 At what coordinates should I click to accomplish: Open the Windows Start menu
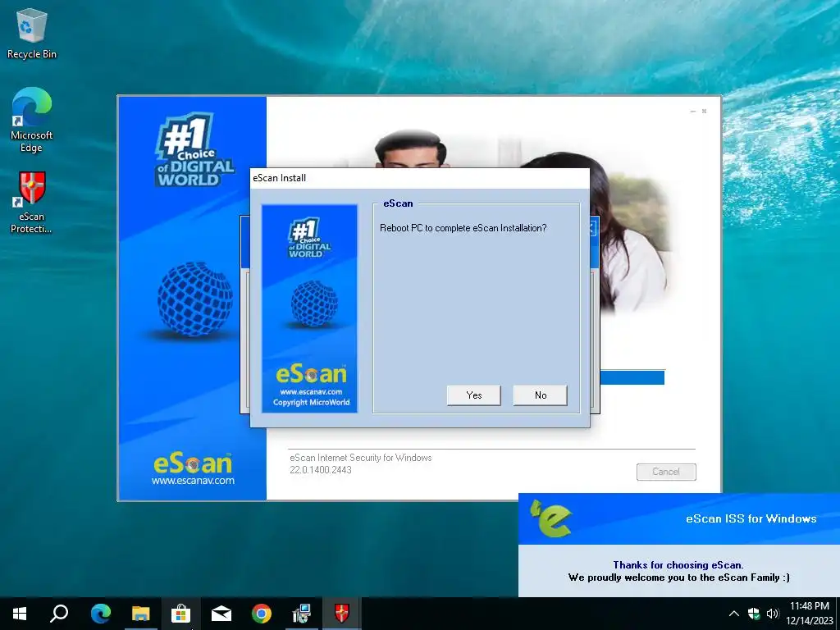tap(20, 614)
